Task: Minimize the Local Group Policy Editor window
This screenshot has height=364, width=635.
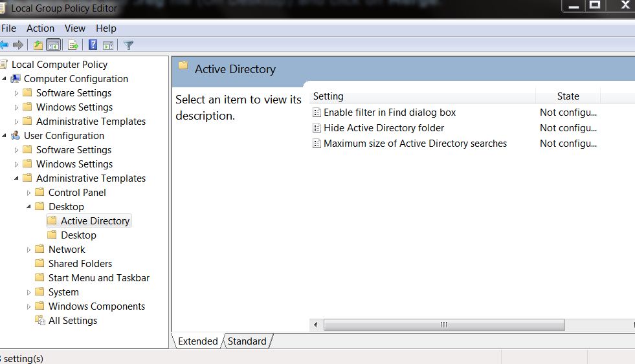Action: 574,6
